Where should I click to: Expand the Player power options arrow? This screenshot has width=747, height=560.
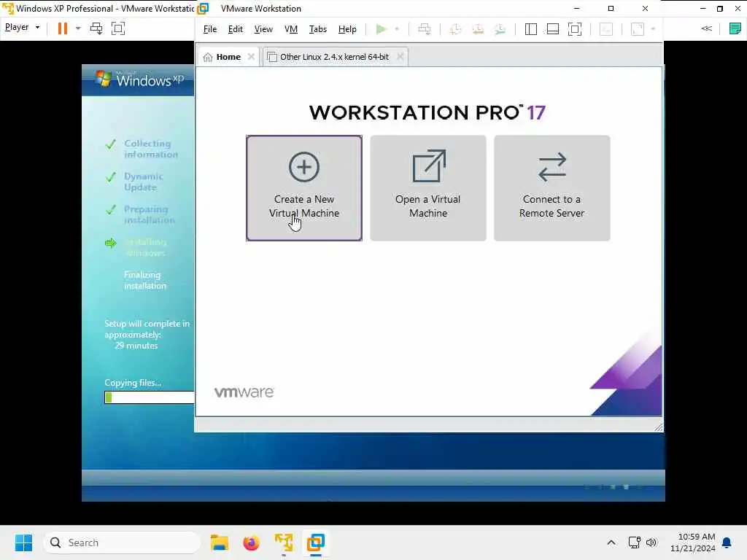tap(78, 28)
